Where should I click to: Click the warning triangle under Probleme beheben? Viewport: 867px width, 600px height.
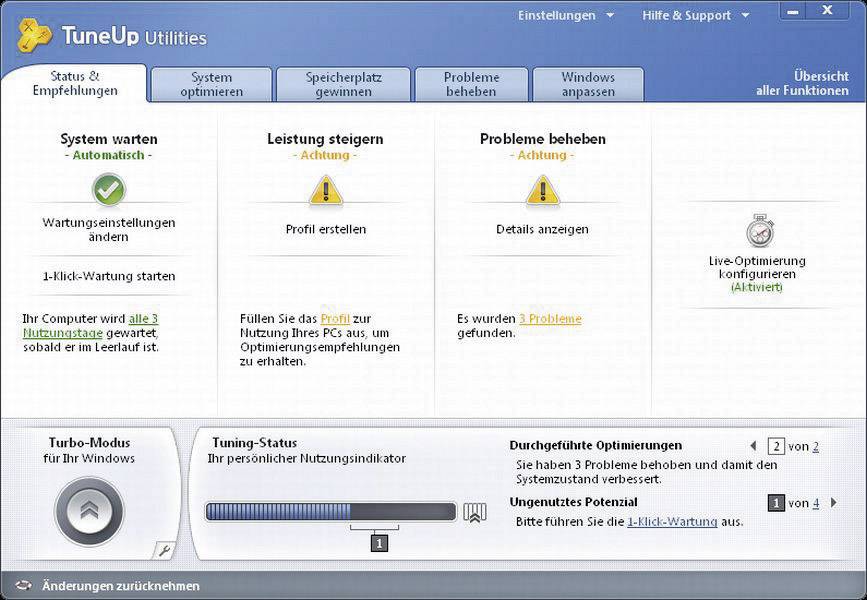tap(542, 191)
